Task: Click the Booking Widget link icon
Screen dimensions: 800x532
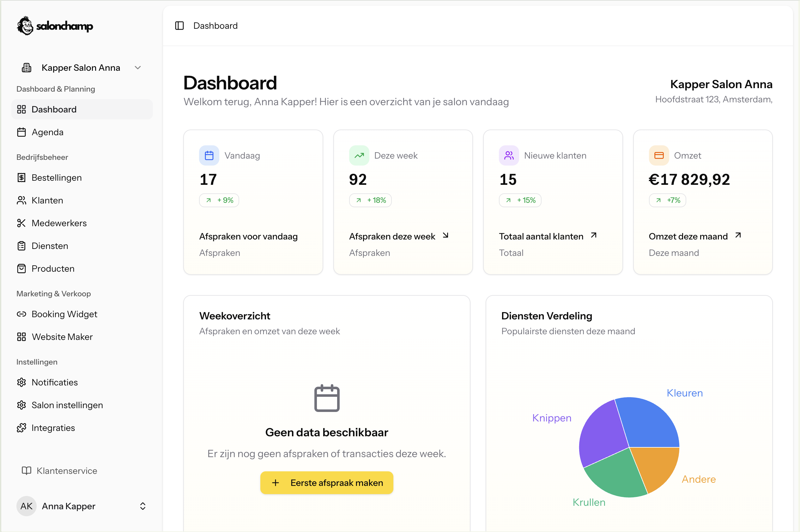Action: click(x=21, y=314)
